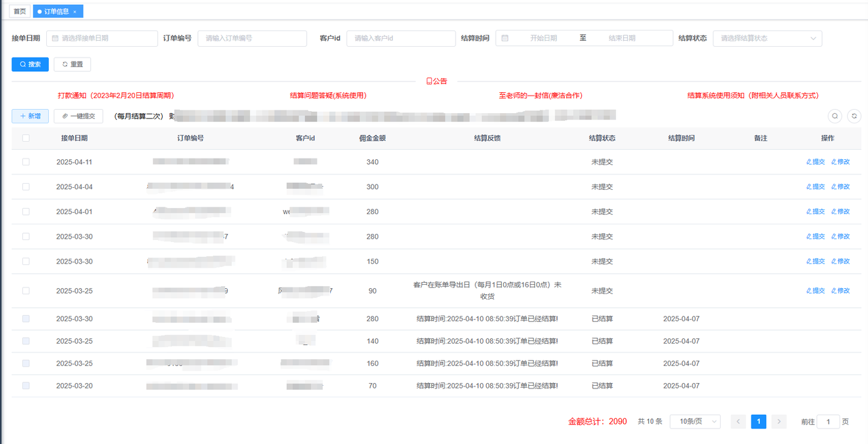Open the 至老师的一封信(廉洁合作) link
This screenshot has height=444, width=868.
[540, 96]
